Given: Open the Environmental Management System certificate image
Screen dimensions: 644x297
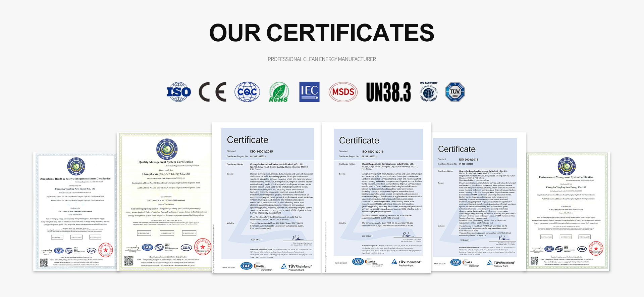Looking at the screenshot, I should click(x=568, y=211).
